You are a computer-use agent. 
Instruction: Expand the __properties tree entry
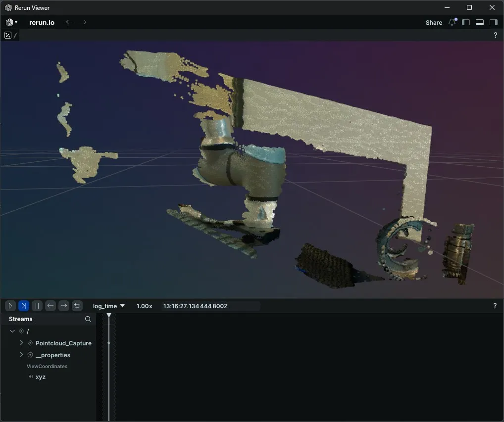(21, 355)
